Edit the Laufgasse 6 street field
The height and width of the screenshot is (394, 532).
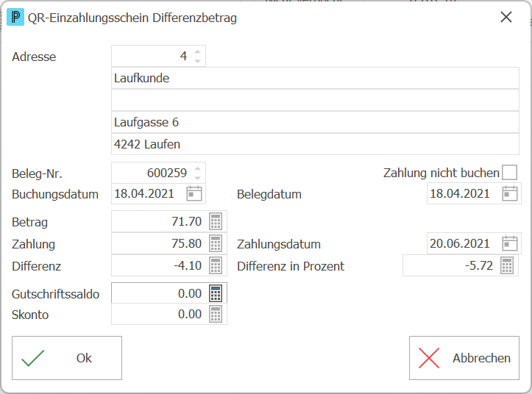(315, 123)
